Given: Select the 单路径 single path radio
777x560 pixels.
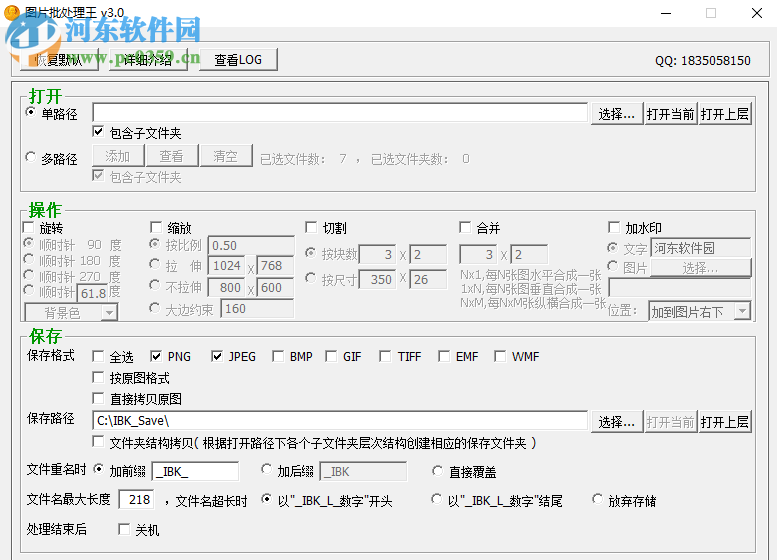Looking at the screenshot, I should click(x=31, y=113).
